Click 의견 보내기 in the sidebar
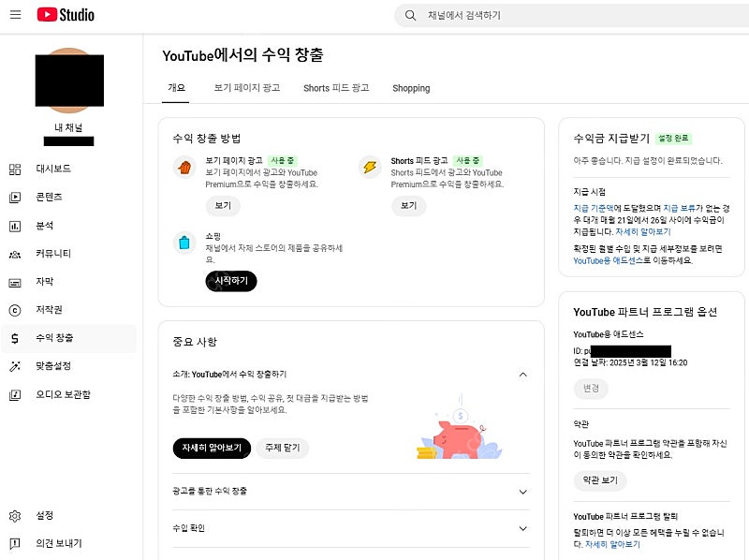 (68, 544)
